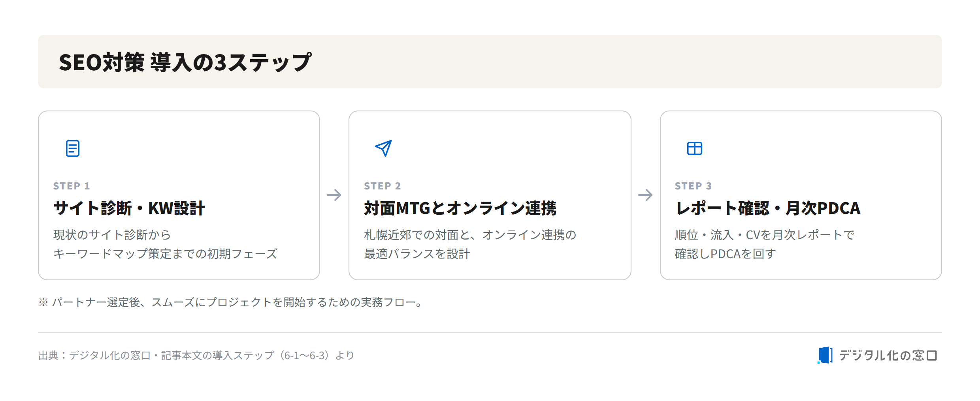The height and width of the screenshot is (401, 980).
Task: Click the blue デジタル化の窓口 logo icon
Action: click(x=825, y=355)
